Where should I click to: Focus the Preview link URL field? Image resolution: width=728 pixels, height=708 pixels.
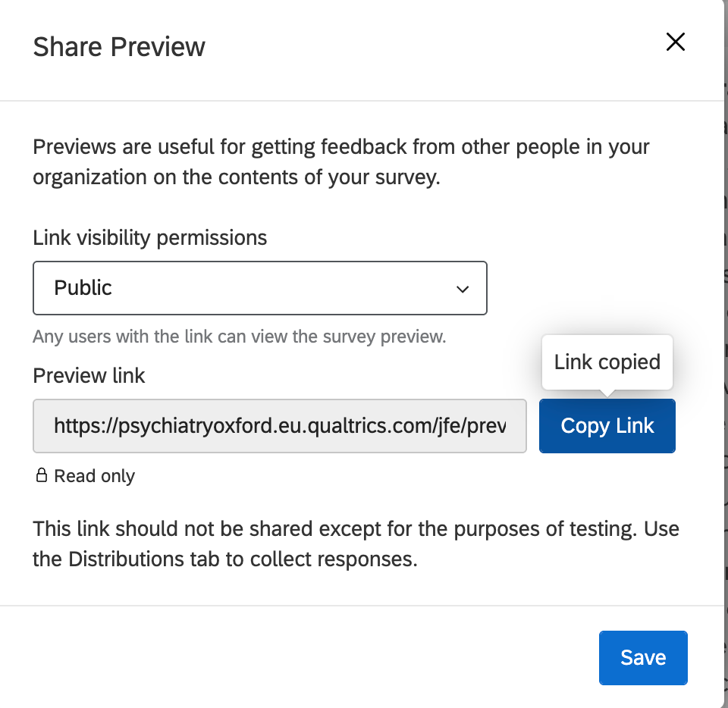tap(280, 426)
